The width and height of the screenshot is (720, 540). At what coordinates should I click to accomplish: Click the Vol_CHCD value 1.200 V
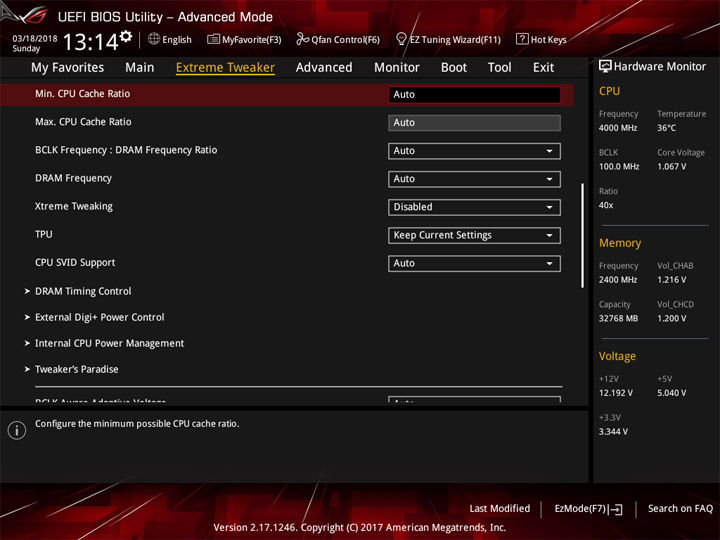tap(672, 318)
